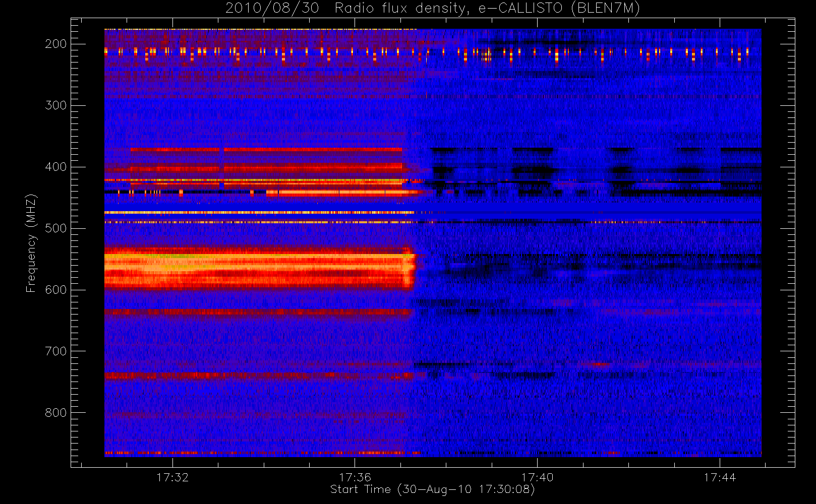Click the bright yellow emission band near 550 MHz
Screen dimensions: 816x504
tap(260, 268)
